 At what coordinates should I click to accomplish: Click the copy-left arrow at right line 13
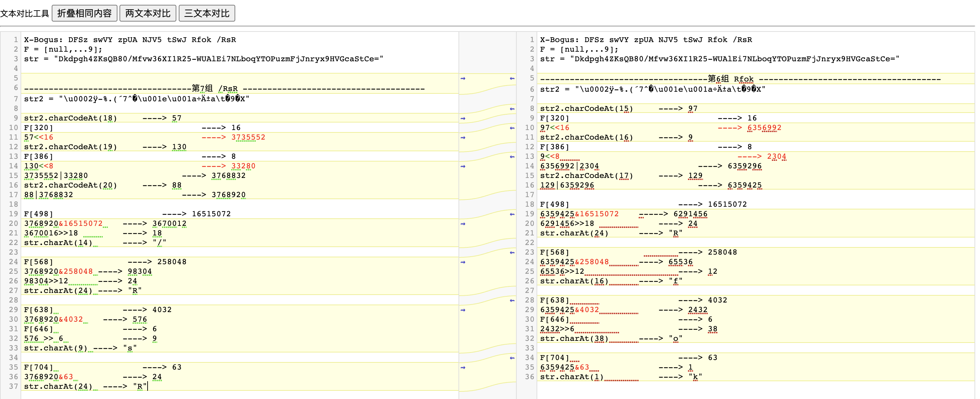click(x=512, y=157)
